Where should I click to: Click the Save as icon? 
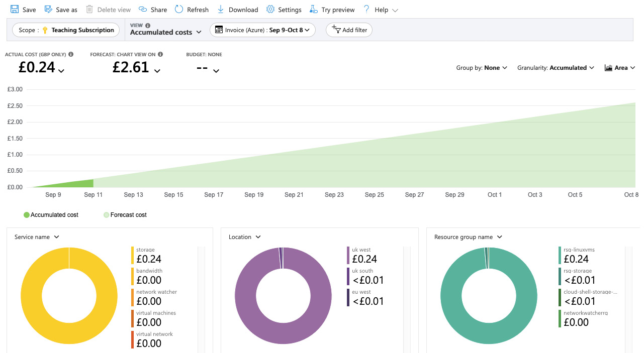coord(48,10)
